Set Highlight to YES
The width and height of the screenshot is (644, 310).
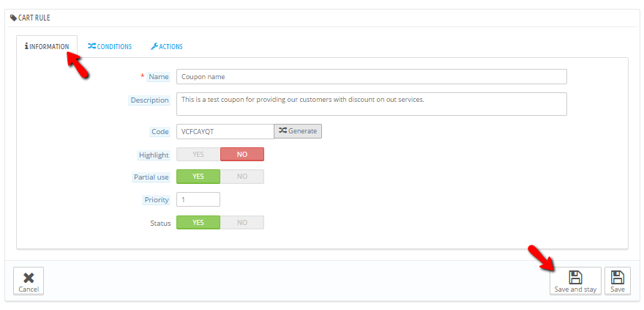[198, 154]
